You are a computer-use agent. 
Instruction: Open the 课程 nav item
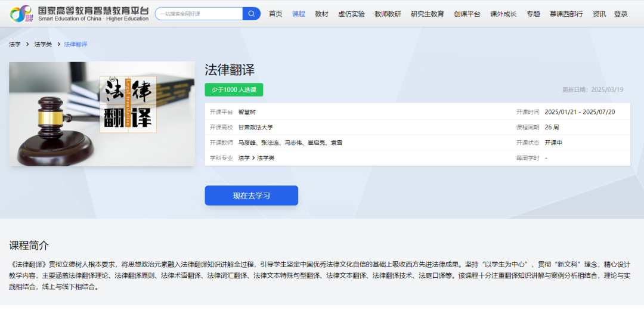(x=299, y=14)
